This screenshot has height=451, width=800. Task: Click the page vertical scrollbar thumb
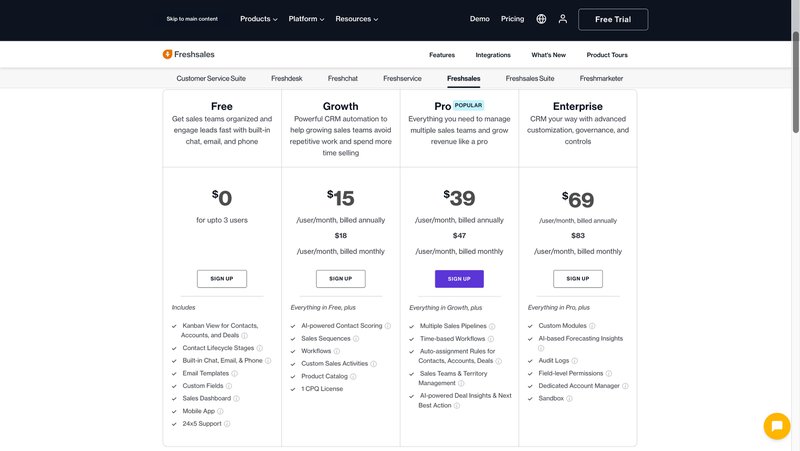click(795, 82)
